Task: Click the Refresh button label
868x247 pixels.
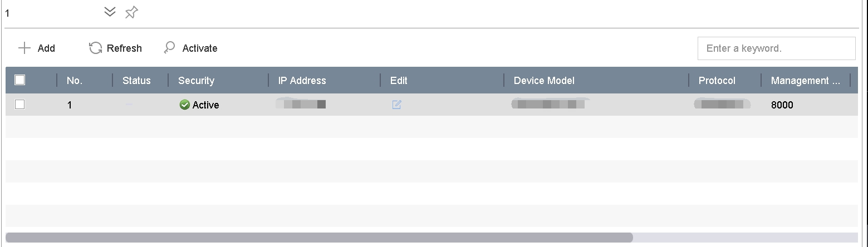Action: click(124, 48)
